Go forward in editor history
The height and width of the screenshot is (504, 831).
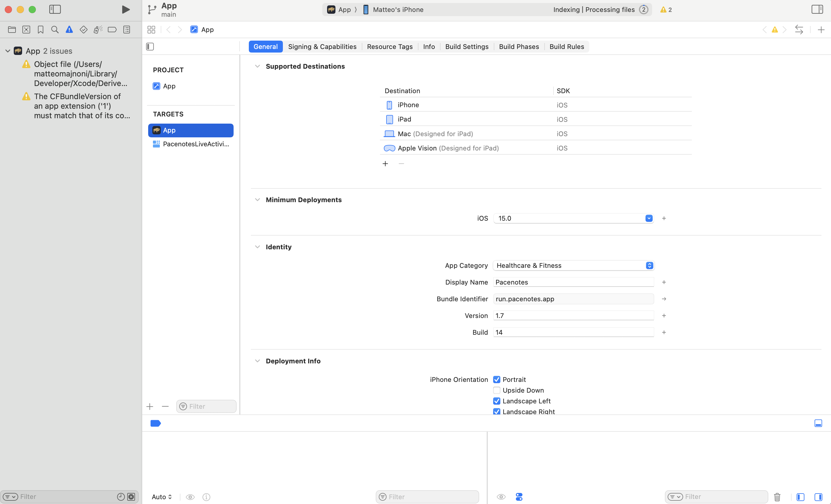(180, 30)
